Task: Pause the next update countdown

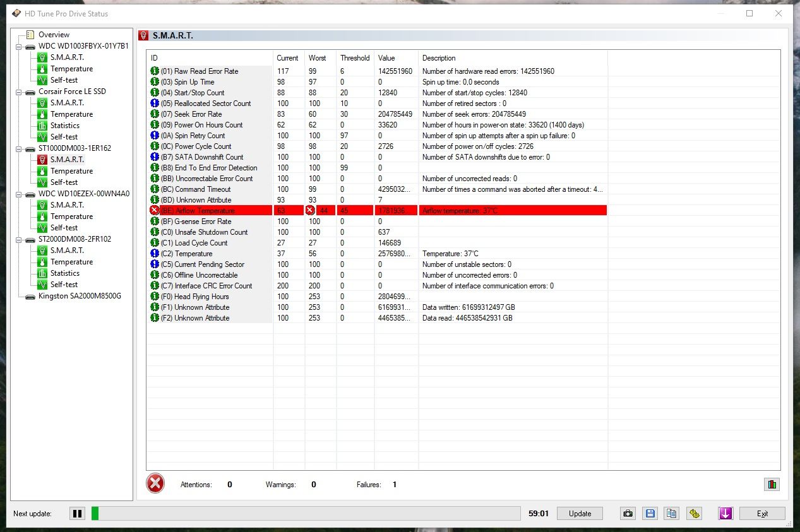Action: tap(77, 513)
